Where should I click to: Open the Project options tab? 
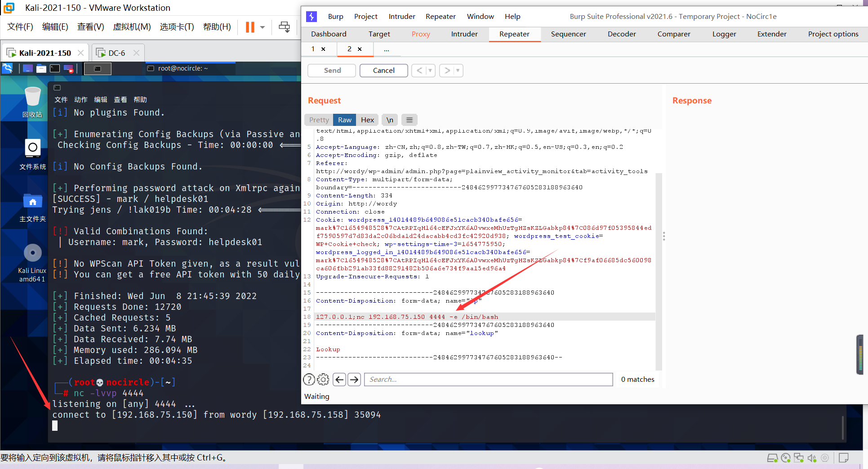pos(833,34)
